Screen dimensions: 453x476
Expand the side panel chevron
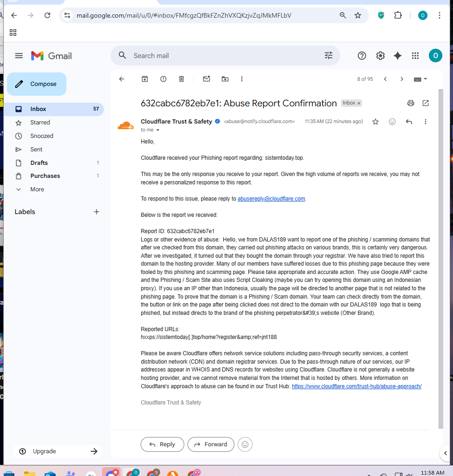coord(445,453)
